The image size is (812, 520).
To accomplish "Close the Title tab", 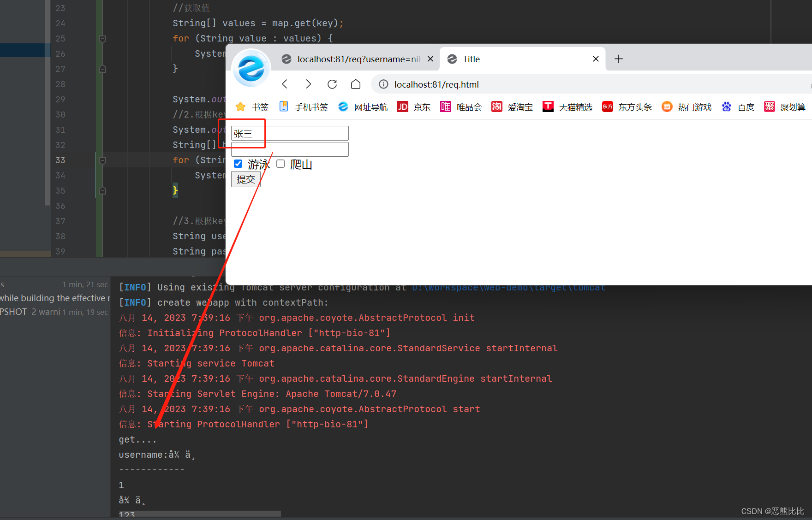I will [x=596, y=59].
